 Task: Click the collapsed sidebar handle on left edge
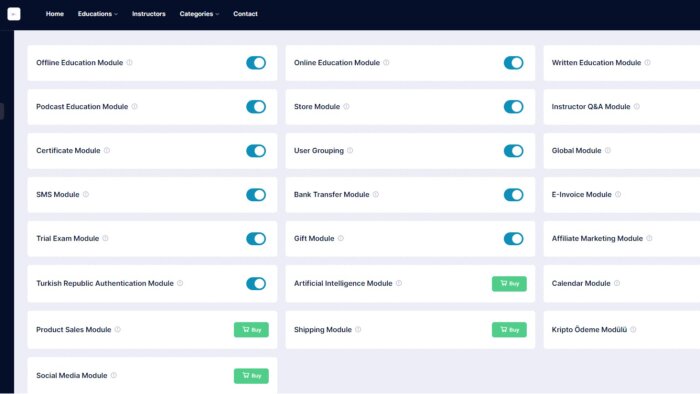(x=2, y=111)
